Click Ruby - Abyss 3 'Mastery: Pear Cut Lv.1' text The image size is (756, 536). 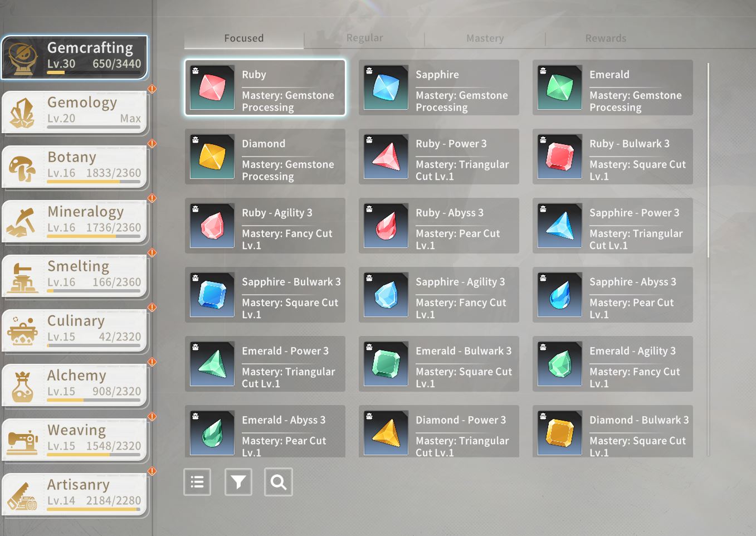(x=458, y=240)
